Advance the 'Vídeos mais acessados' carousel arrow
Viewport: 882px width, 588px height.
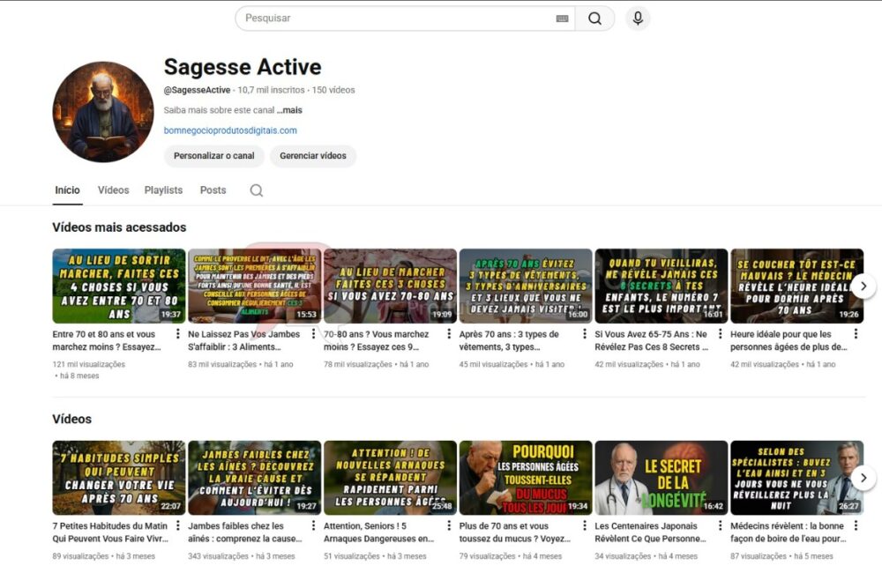pos(863,286)
